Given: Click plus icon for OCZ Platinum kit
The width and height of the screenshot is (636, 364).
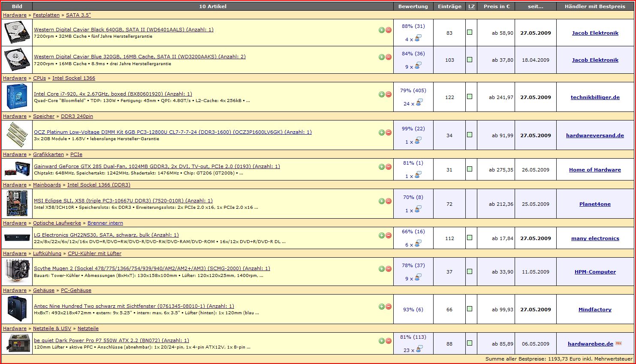Looking at the screenshot, I should pos(382,132).
